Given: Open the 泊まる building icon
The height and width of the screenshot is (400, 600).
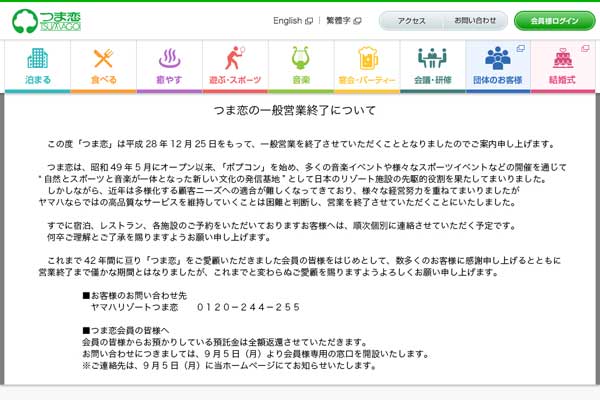Looking at the screenshot, I should [x=38, y=58].
